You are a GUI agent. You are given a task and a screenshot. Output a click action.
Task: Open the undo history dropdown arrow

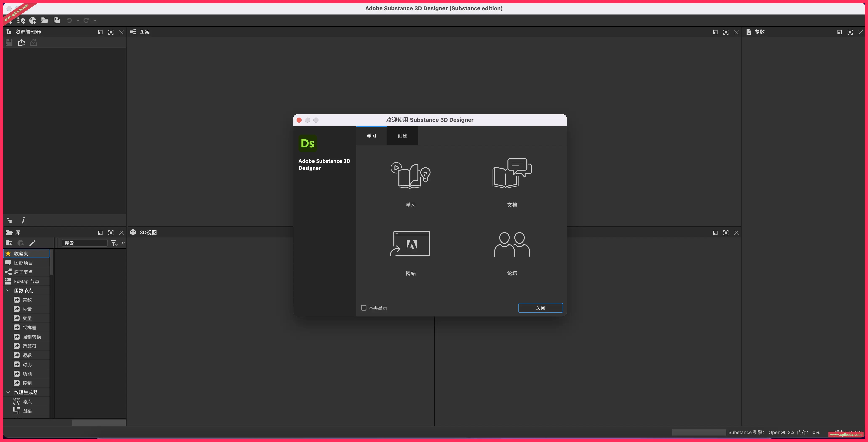coord(78,21)
